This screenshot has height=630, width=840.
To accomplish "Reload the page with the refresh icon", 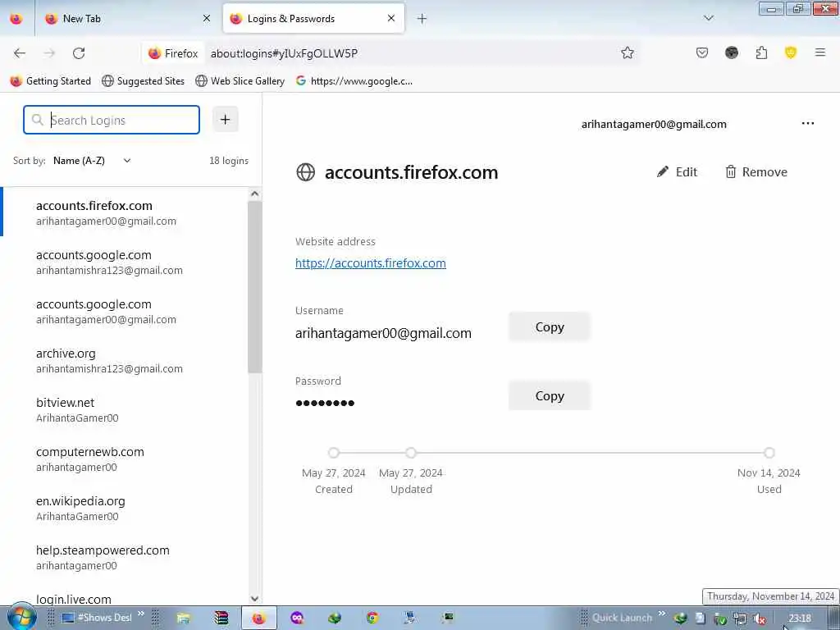I will [x=79, y=53].
